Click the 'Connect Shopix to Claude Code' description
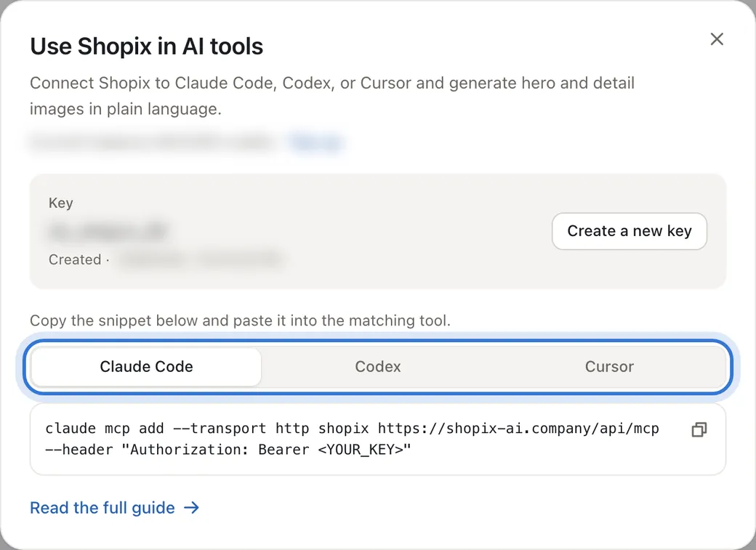Screen dimensions: 756x550 coord(332,96)
